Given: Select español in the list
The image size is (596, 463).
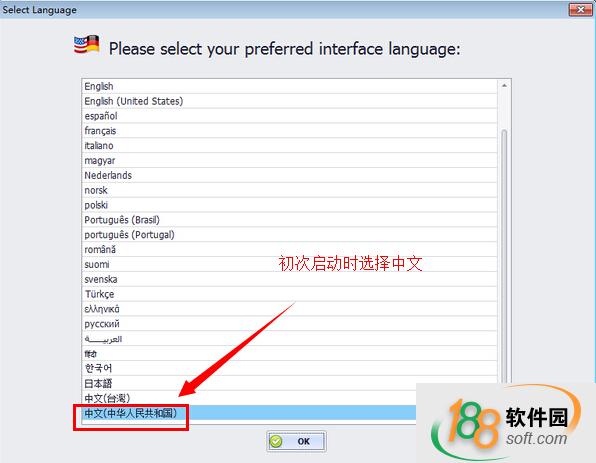Looking at the screenshot, I should [289, 116].
